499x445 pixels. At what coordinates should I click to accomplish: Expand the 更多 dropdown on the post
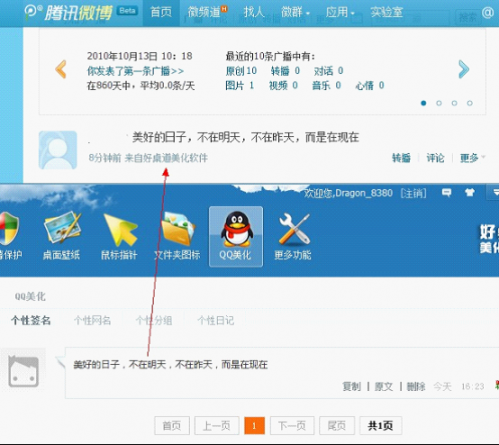pyautogui.click(x=472, y=158)
